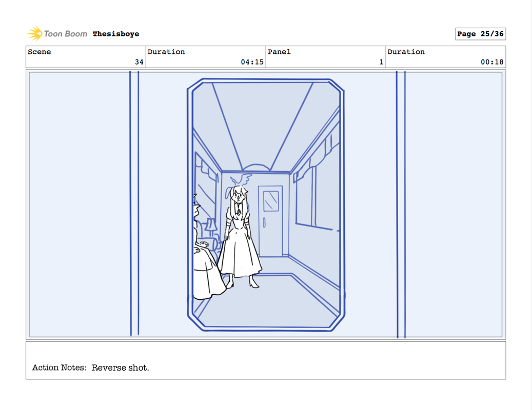The width and height of the screenshot is (532, 410).
Task: Click the panel number 1
Action: point(381,62)
